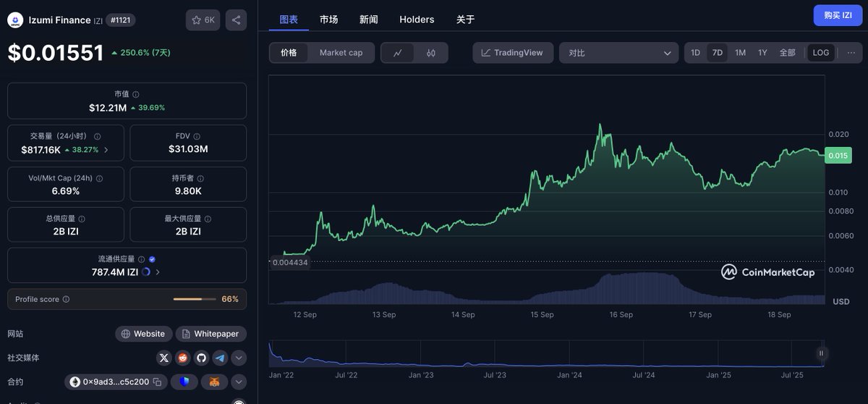Select the 全部 time range

tap(787, 53)
